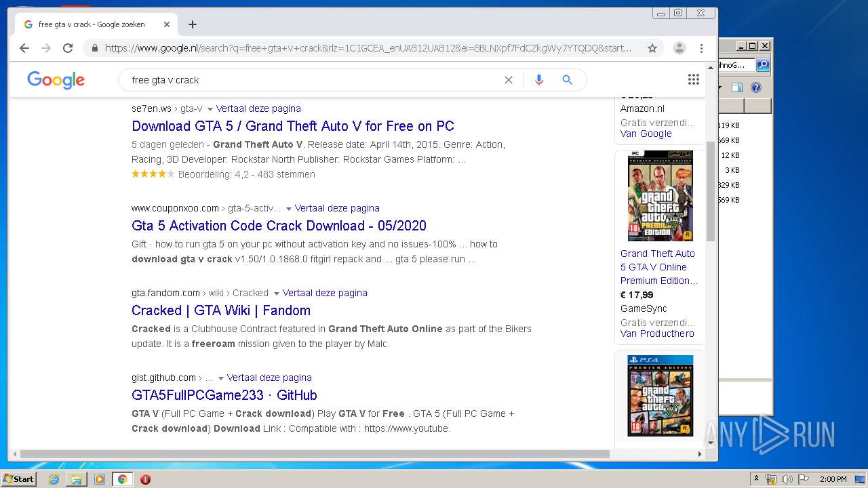Click the Chrome forward arrow
The width and height of the screenshot is (868, 488).
click(46, 48)
